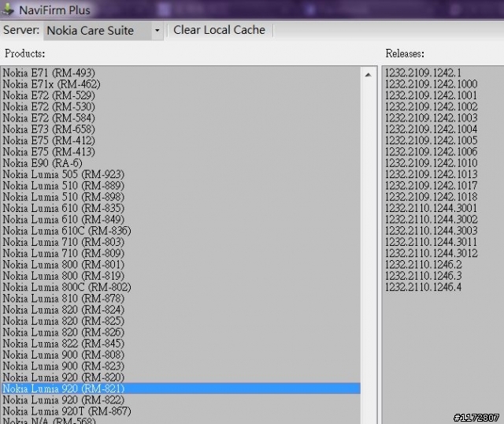This screenshot has height=424, width=504.
Task: Choose release 1232.2110.1244.3001
Action: (431, 208)
